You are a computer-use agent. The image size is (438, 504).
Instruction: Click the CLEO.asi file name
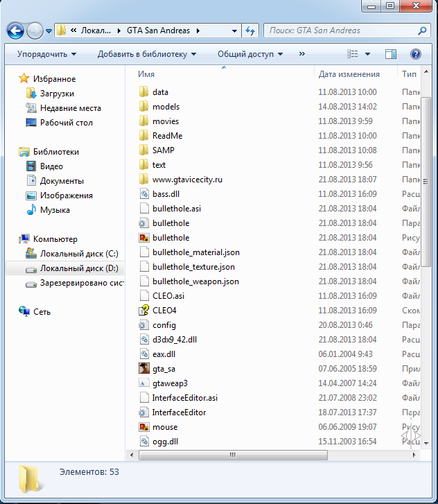pos(168,296)
